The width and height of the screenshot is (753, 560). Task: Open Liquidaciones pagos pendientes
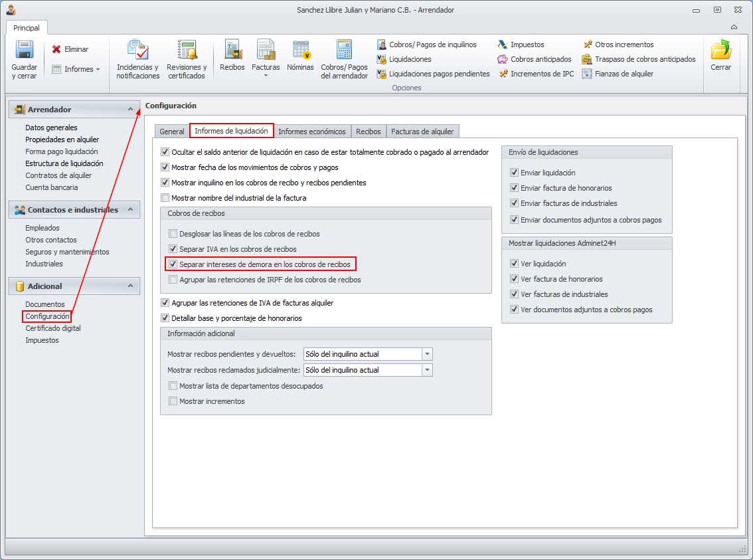point(433,74)
